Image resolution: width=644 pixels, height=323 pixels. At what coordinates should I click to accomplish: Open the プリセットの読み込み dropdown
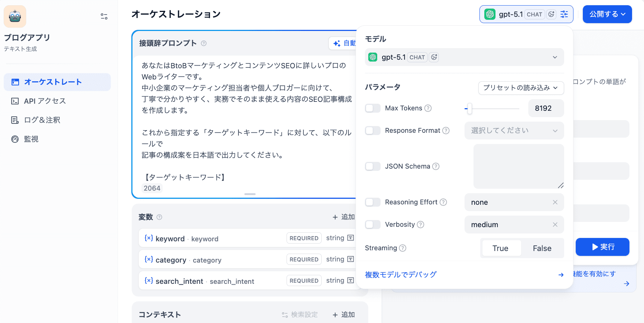[x=521, y=88]
